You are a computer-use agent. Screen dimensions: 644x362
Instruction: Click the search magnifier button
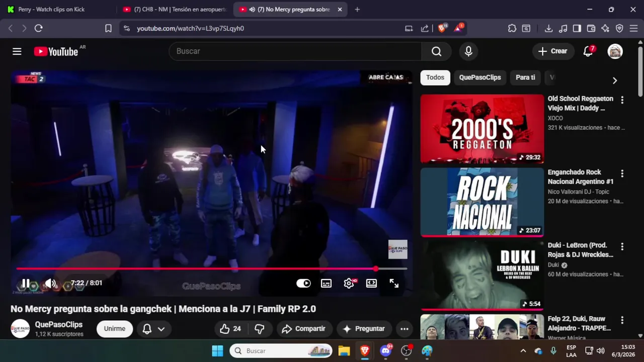tap(436, 51)
